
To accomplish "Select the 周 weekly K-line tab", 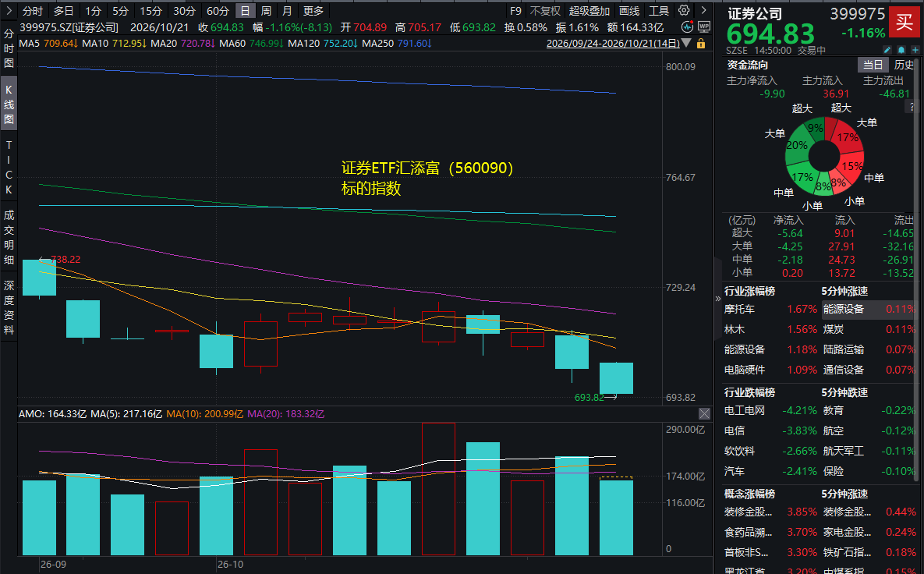I will (x=267, y=11).
